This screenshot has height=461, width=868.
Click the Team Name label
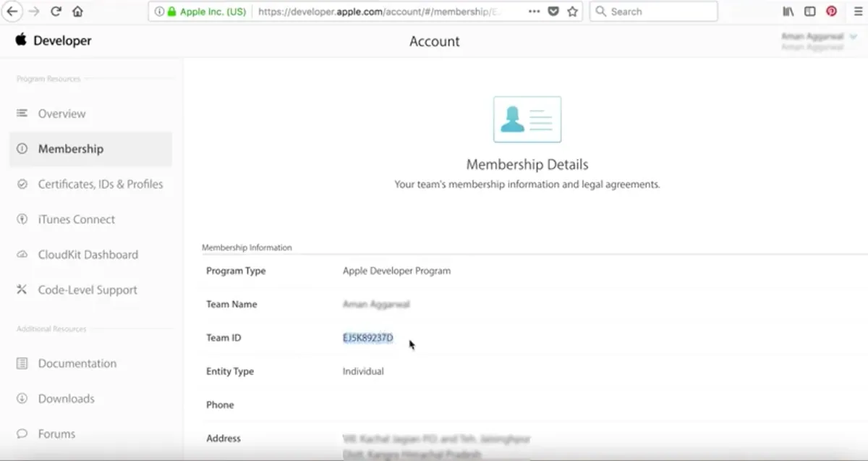point(231,304)
